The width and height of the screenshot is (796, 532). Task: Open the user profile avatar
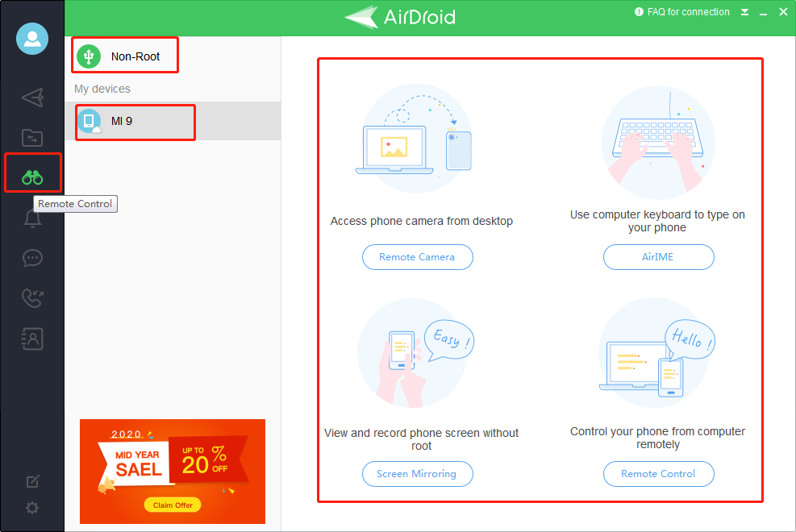coord(32,39)
